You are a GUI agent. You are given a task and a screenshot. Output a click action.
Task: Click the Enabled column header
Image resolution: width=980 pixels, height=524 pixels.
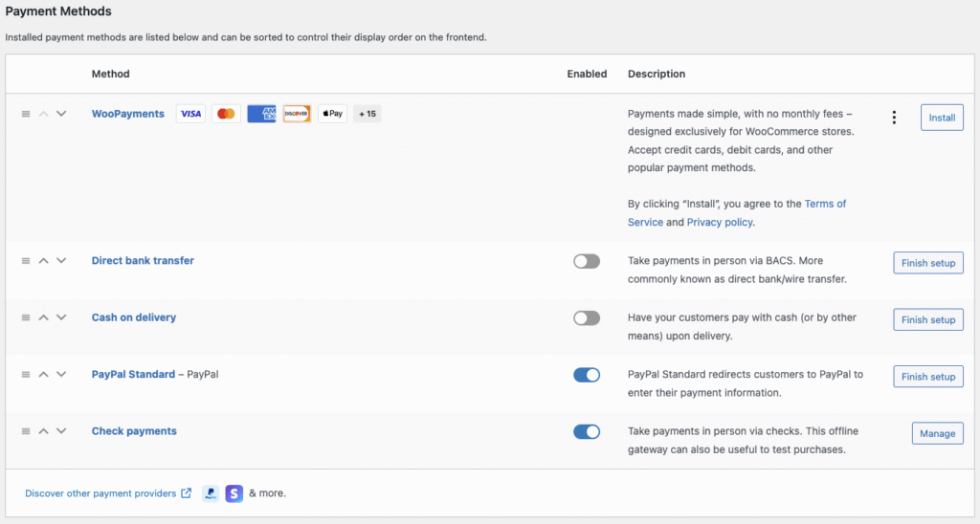click(587, 74)
